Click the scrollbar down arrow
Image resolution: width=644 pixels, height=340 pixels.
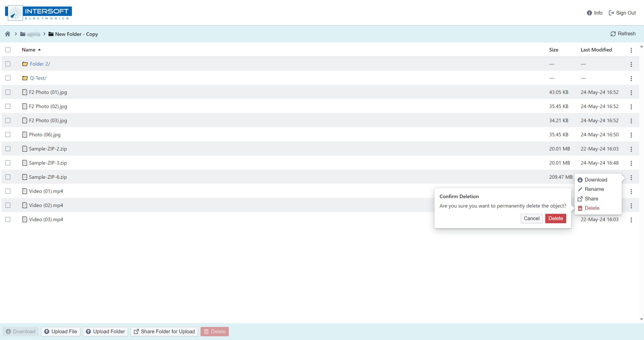pos(642,319)
